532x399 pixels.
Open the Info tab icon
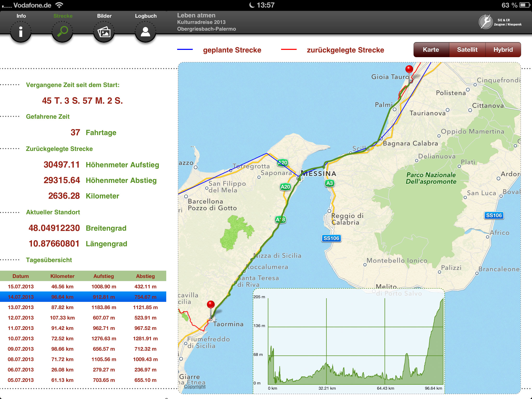click(x=21, y=32)
